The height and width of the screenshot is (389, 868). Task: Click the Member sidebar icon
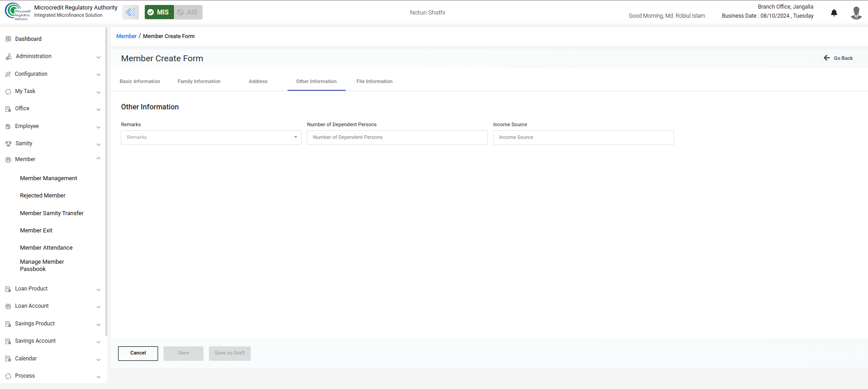(8, 160)
